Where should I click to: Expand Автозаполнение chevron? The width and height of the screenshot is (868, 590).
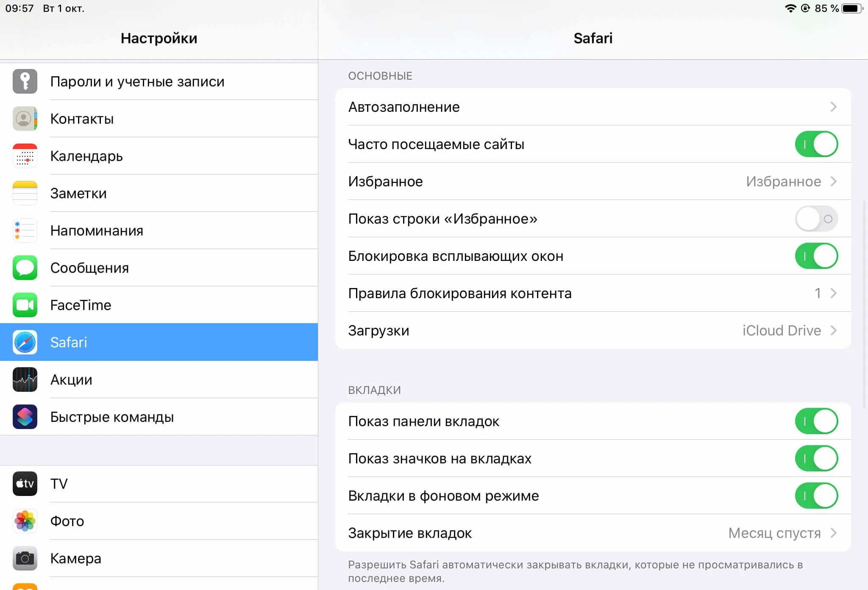(833, 107)
